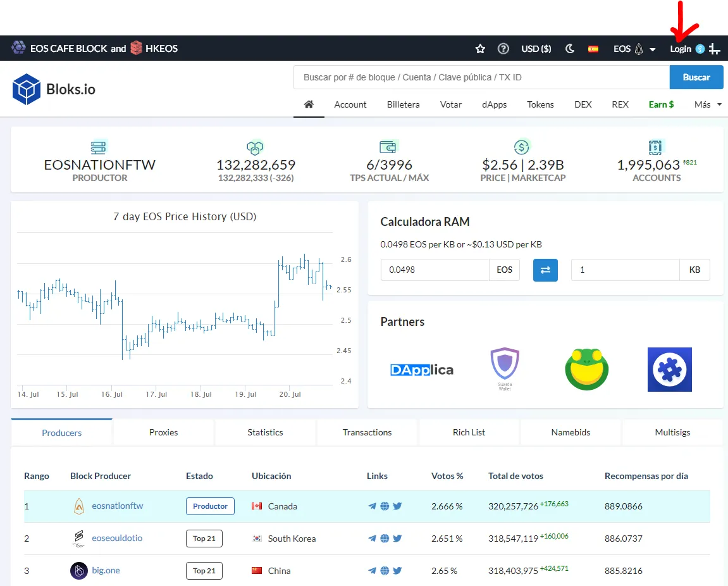Click Top 21 badge for big.one
The width and height of the screenshot is (728, 586).
click(204, 571)
